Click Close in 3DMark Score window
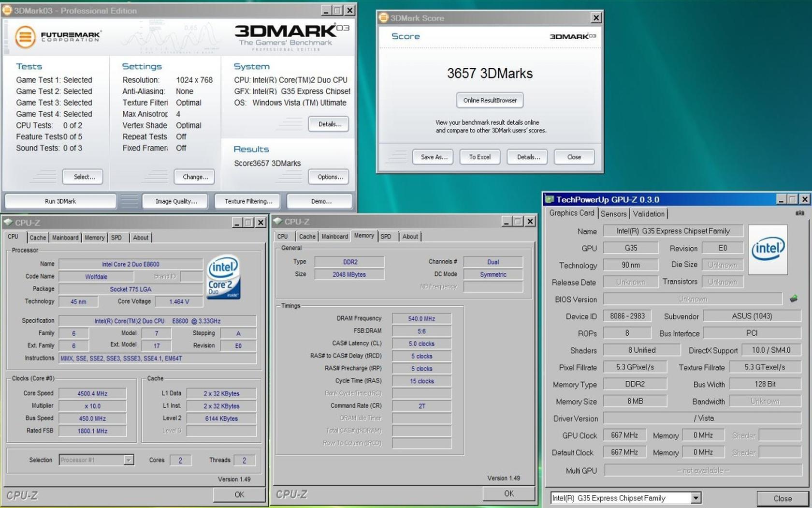The image size is (812, 508). pos(574,157)
